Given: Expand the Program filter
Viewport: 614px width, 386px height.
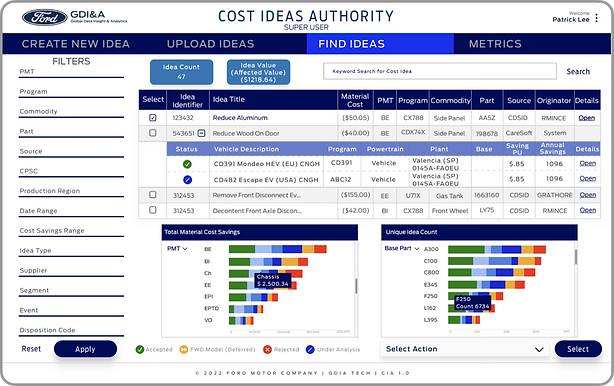Looking at the screenshot, I should click(x=71, y=92).
